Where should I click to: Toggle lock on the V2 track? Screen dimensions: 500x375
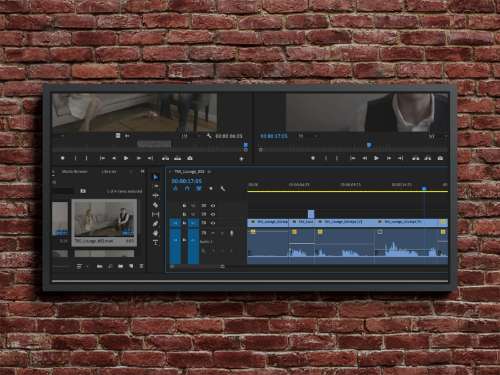coord(184,214)
